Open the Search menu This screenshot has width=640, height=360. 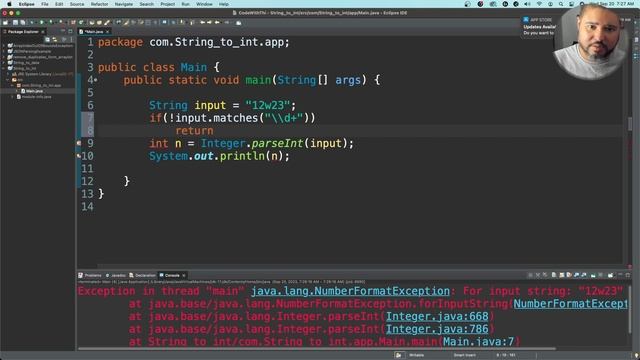[147, 4]
